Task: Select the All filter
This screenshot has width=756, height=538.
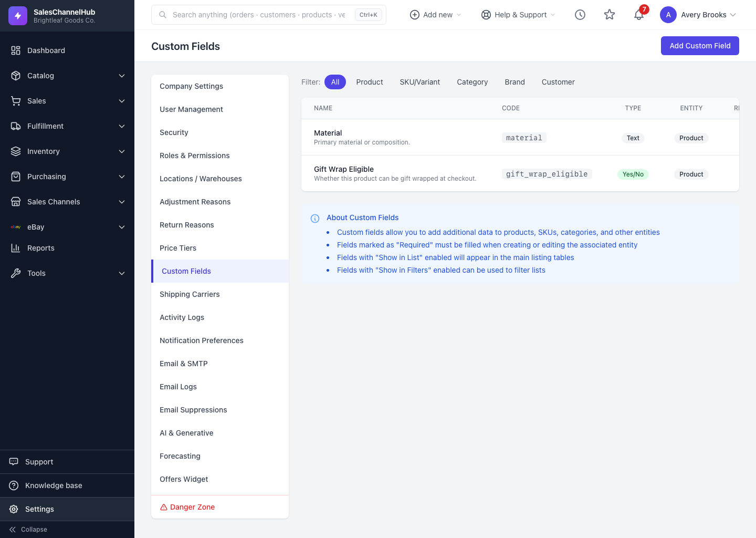Action: tap(335, 82)
